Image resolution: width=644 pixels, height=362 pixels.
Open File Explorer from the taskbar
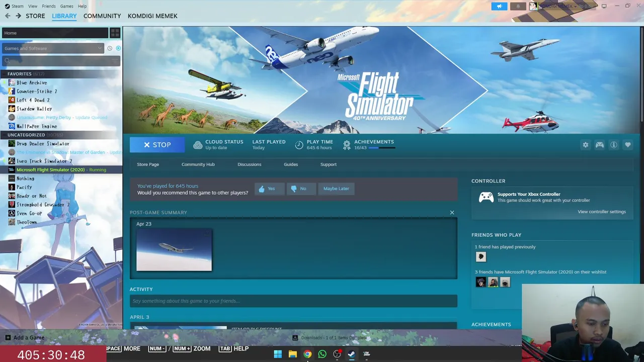[x=292, y=354]
